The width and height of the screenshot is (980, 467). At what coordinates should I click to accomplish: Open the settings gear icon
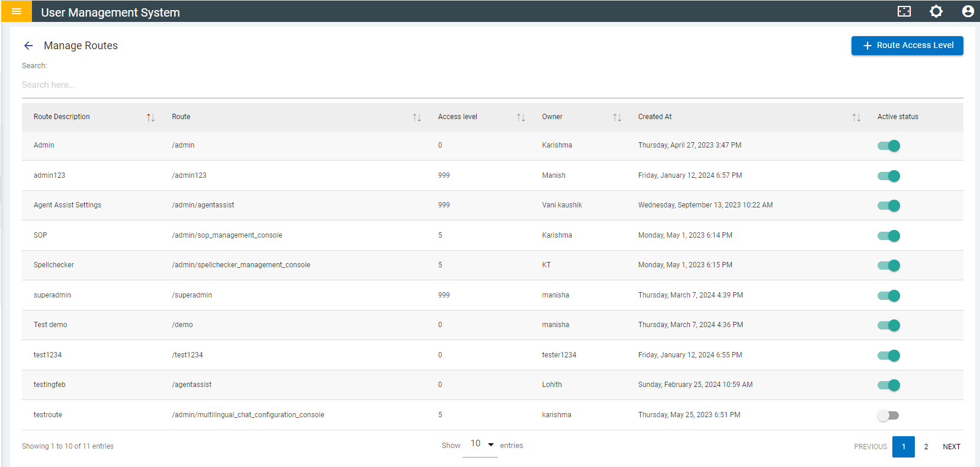click(x=936, y=11)
